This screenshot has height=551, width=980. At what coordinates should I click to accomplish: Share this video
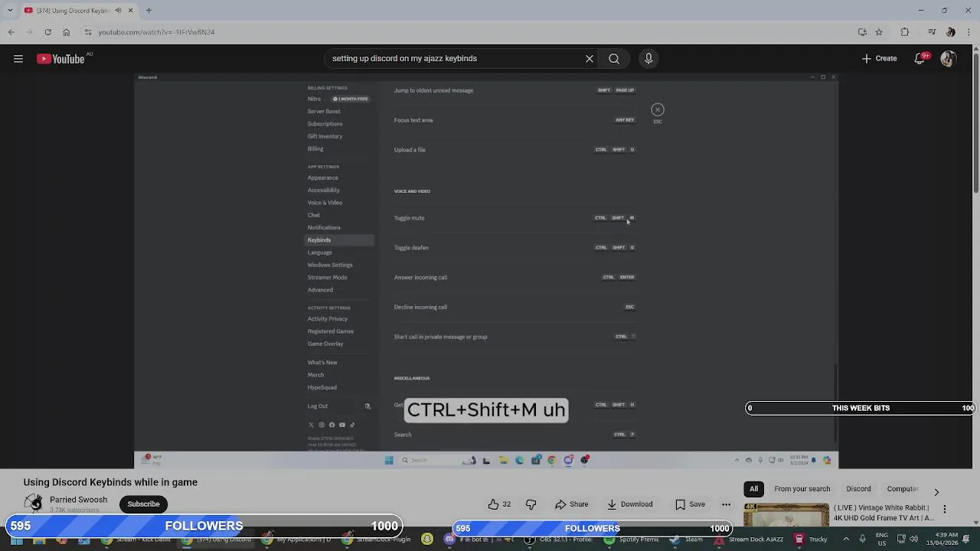tap(572, 504)
